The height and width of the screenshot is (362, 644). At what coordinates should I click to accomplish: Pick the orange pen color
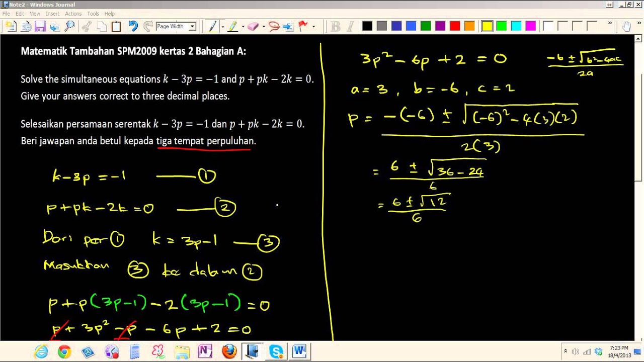point(469,26)
